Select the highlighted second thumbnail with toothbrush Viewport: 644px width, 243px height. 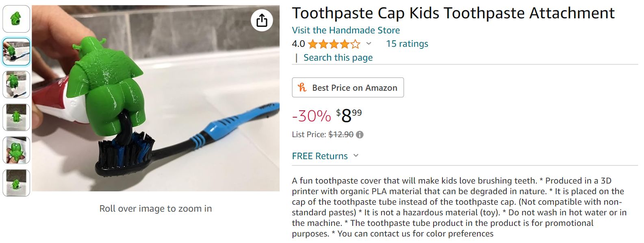click(16, 52)
